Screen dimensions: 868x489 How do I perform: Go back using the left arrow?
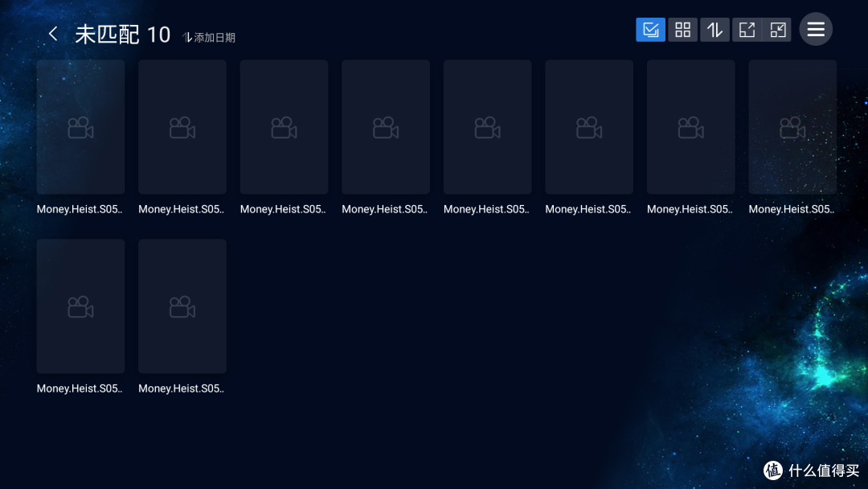pyautogui.click(x=53, y=34)
